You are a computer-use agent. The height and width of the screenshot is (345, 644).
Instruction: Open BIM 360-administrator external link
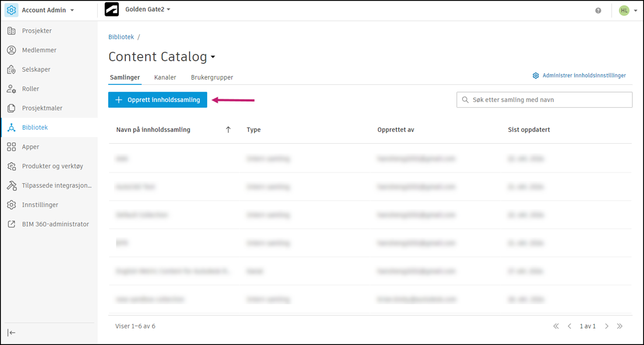12,224
